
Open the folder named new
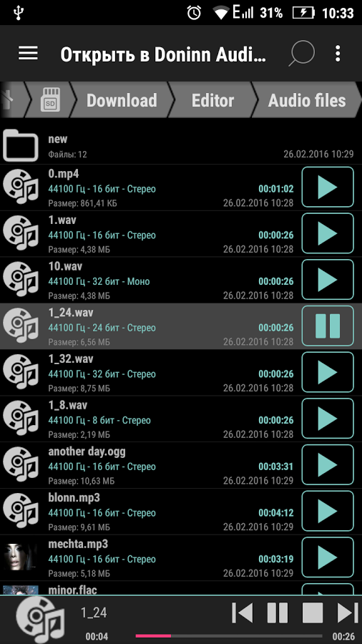(x=181, y=146)
